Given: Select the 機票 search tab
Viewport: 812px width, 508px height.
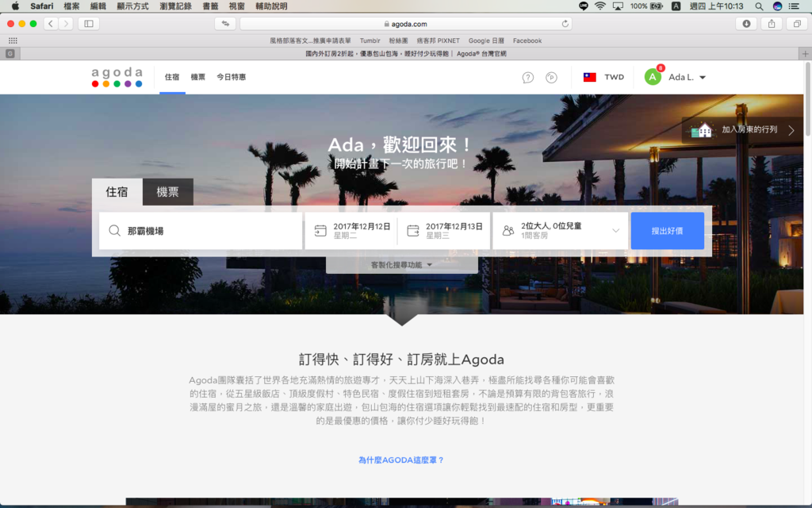Looking at the screenshot, I should point(168,192).
